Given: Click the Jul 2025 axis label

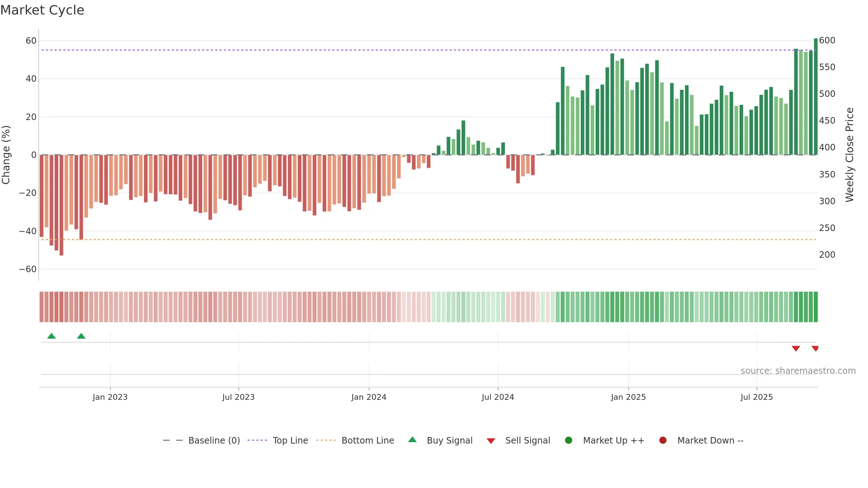Looking at the screenshot, I should tap(757, 397).
